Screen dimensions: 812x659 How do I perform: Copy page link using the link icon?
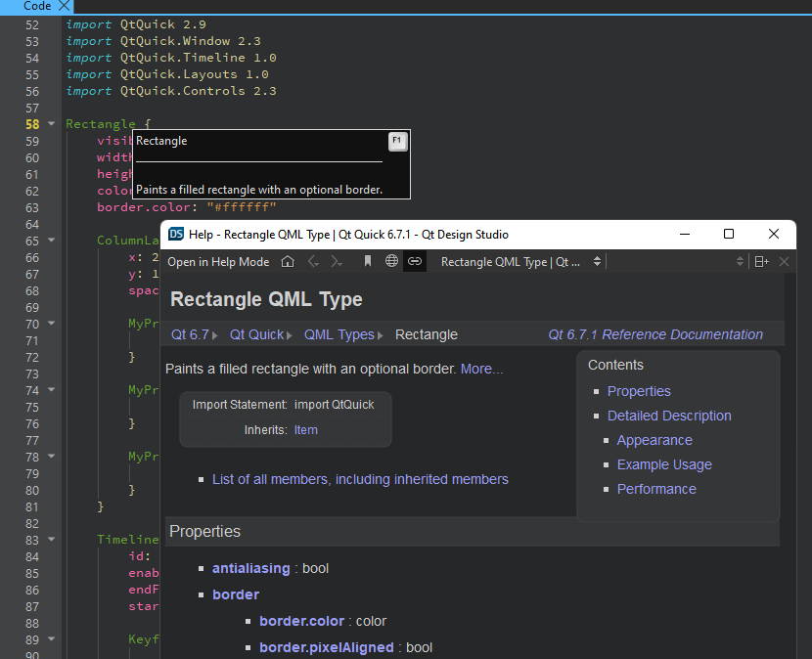tap(415, 261)
